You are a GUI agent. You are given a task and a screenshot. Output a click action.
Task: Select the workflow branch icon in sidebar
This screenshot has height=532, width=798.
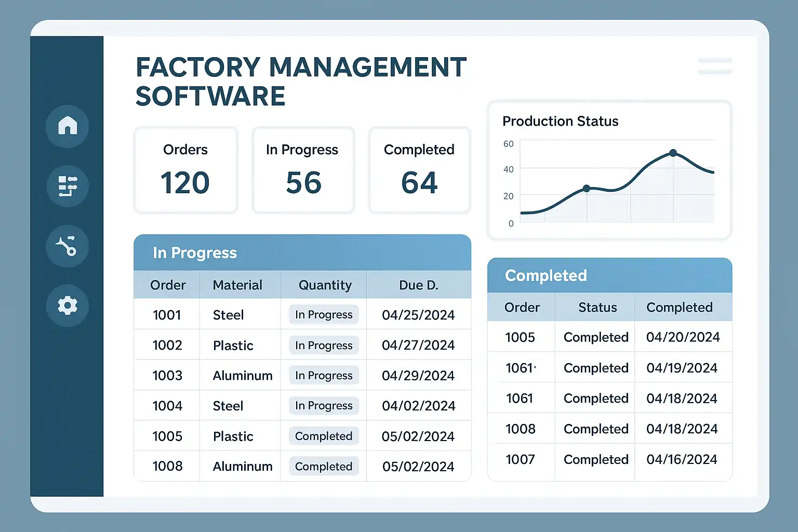[68, 246]
